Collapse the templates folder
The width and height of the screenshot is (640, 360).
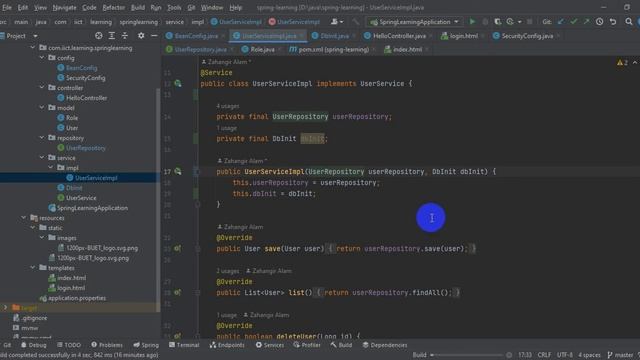(x=33, y=267)
